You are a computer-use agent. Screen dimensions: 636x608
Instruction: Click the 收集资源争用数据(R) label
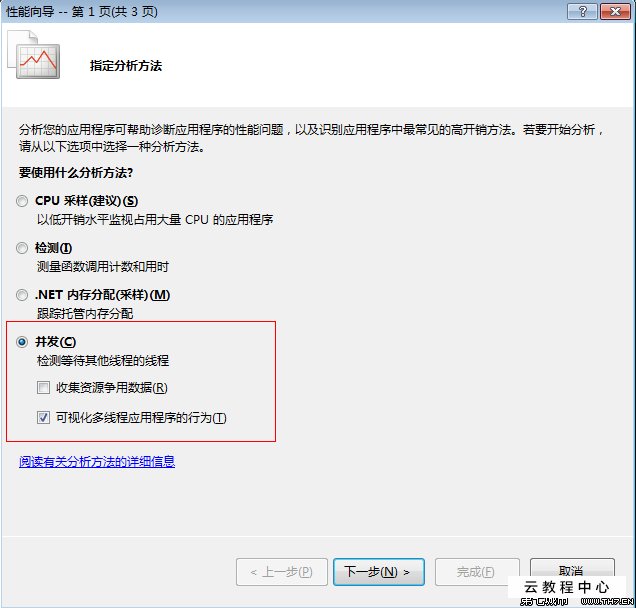point(112,388)
